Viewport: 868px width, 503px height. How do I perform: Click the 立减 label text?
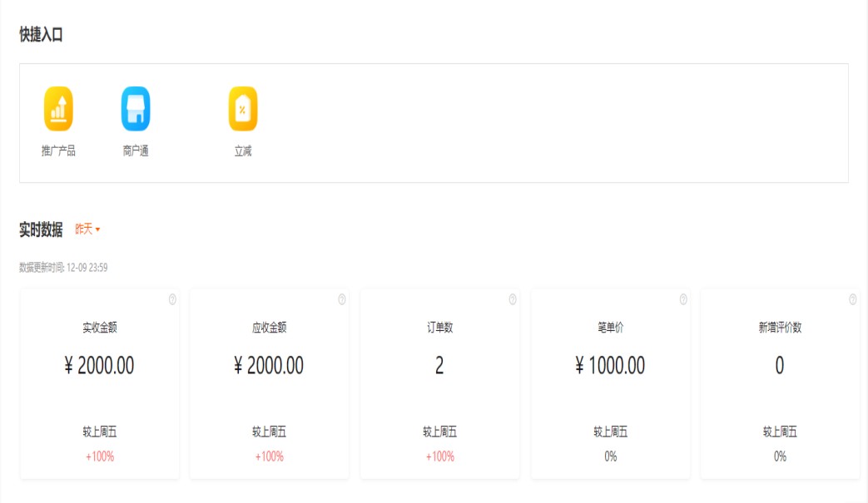tap(243, 151)
